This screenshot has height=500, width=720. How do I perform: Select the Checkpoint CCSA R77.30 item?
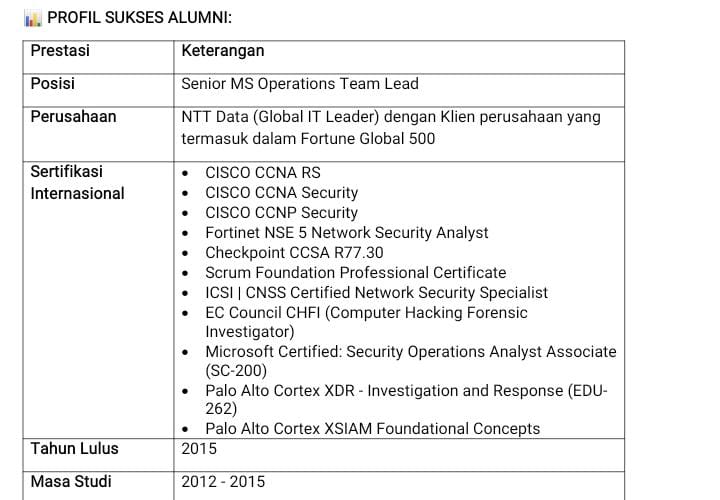294,252
